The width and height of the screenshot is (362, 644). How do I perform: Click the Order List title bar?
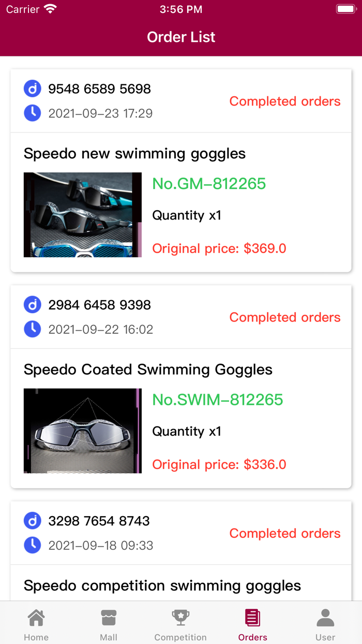[x=181, y=37]
